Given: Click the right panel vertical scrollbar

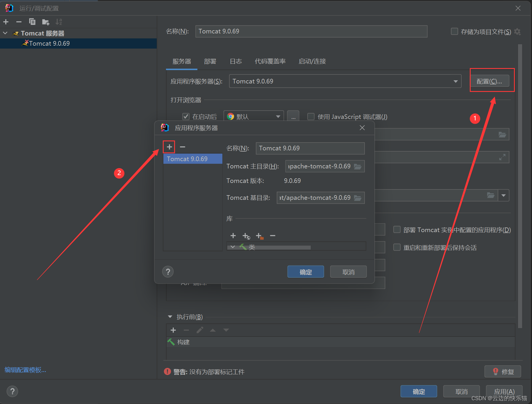Looking at the screenshot, I should point(520,186).
